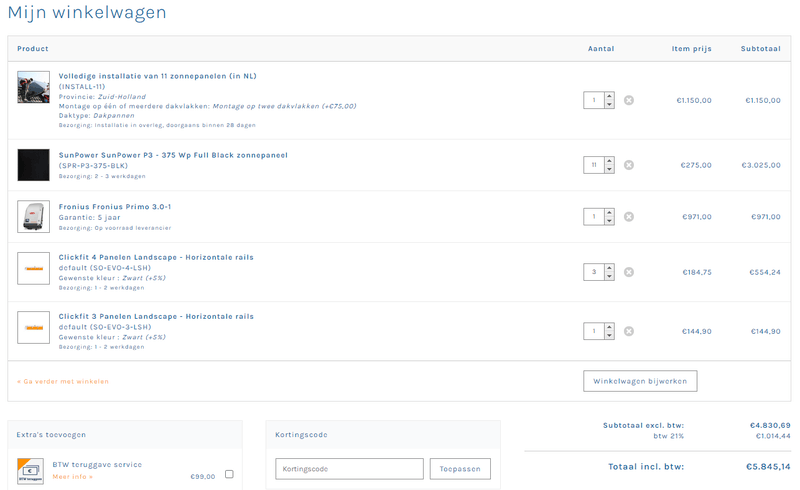Decrease quantity of Clickfit 3 Panelen

pyautogui.click(x=609, y=335)
